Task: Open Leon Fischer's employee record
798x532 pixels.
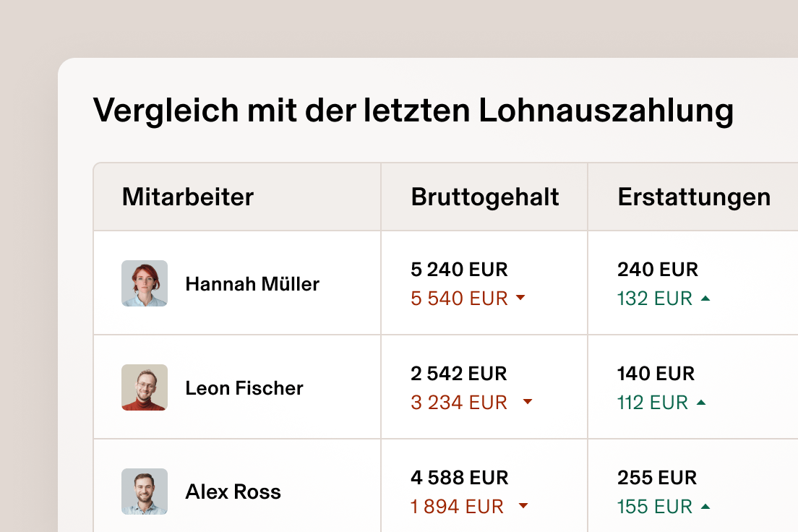Action: [x=244, y=387]
